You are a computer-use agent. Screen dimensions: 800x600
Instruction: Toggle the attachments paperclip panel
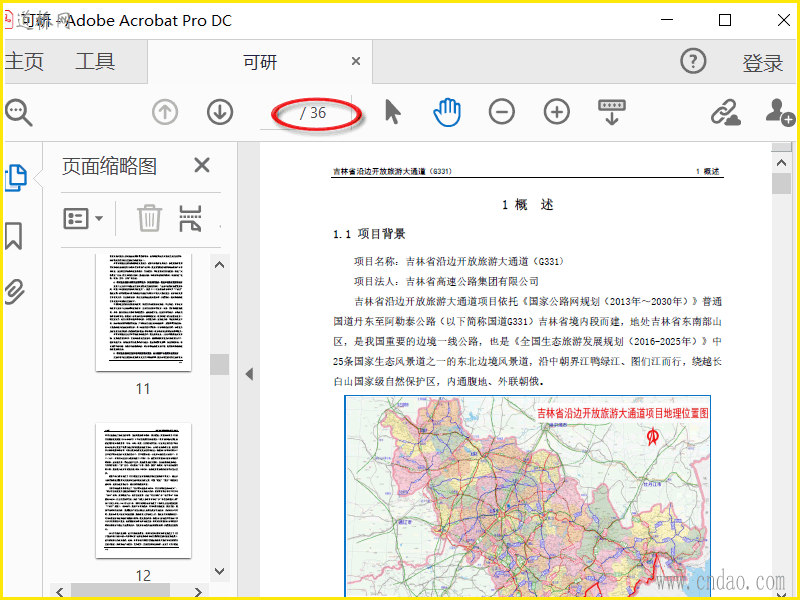[14, 292]
